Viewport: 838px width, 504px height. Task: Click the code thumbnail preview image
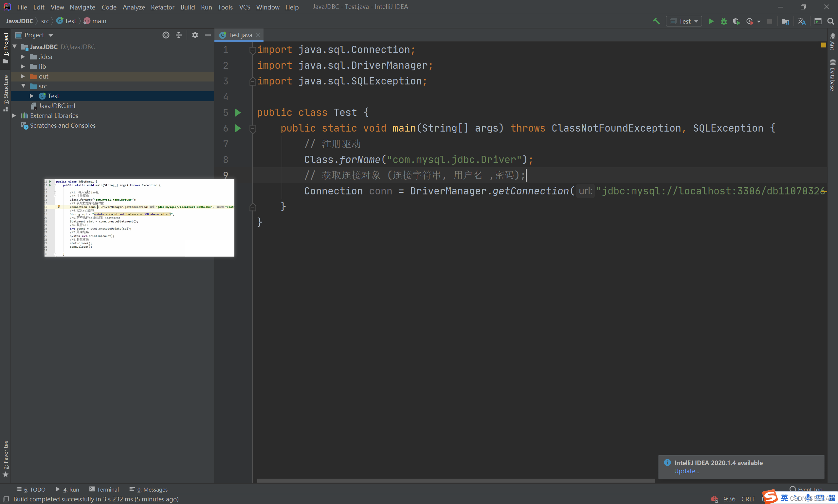pos(139,217)
